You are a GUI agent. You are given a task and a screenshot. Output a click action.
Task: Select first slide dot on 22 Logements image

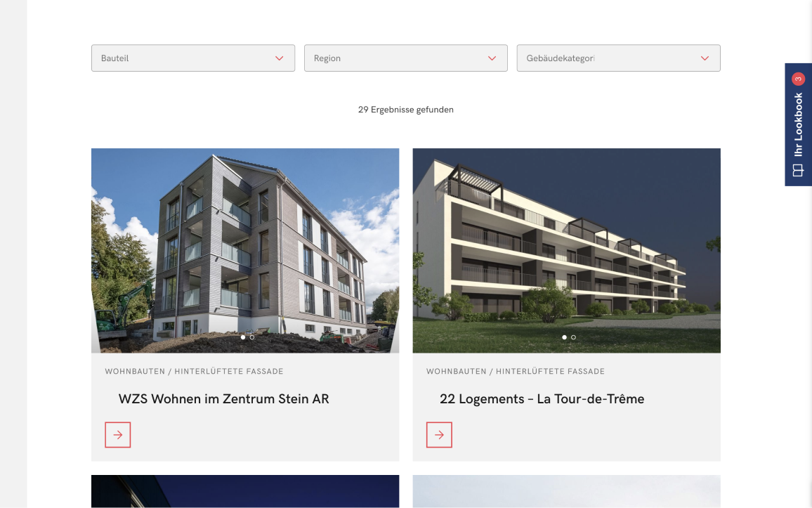(x=564, y=337)
